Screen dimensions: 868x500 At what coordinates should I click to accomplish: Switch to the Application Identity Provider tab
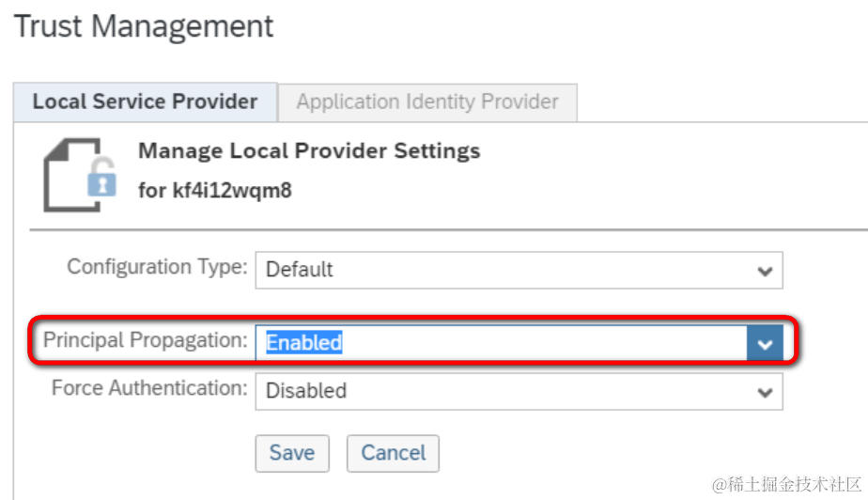tap(427, 102)
